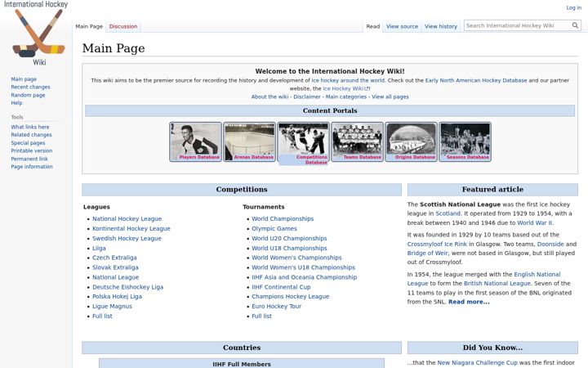Click Read more in featured article
Image resolution: width=588 pixels, height=368 pixels.
(x=469, y=302)
